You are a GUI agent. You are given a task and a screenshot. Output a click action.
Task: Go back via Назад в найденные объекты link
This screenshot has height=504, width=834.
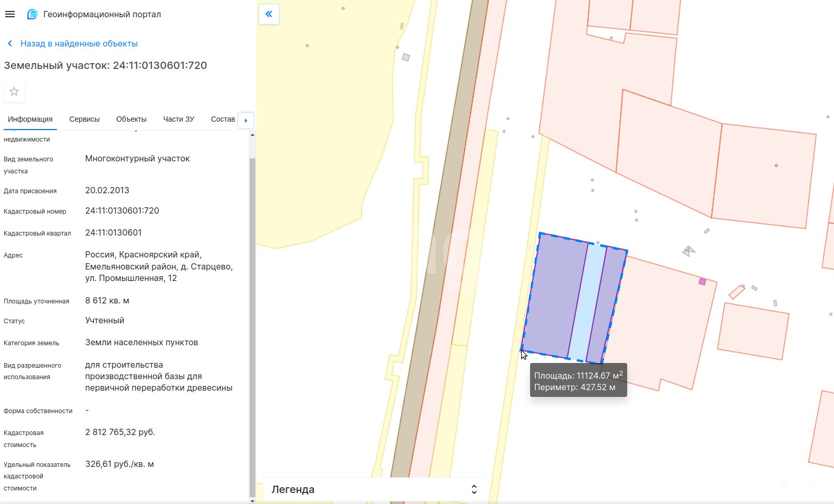pos(79,44)
